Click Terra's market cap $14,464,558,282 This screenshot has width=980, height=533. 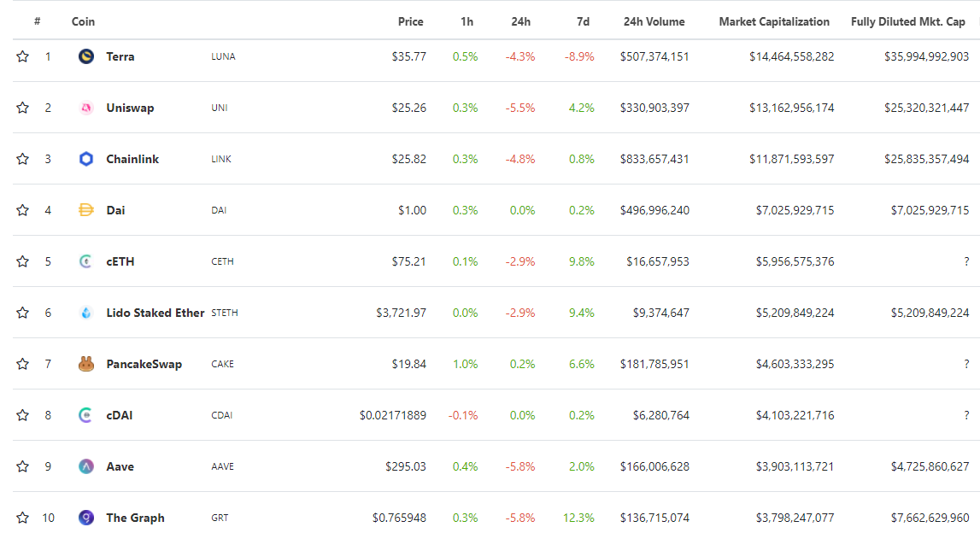tap(791, 56)
